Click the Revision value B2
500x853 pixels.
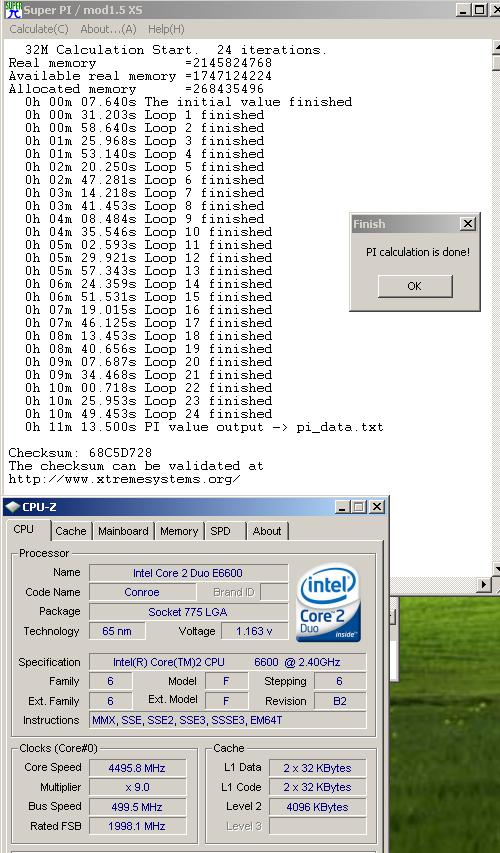click(x=340, y=701)
